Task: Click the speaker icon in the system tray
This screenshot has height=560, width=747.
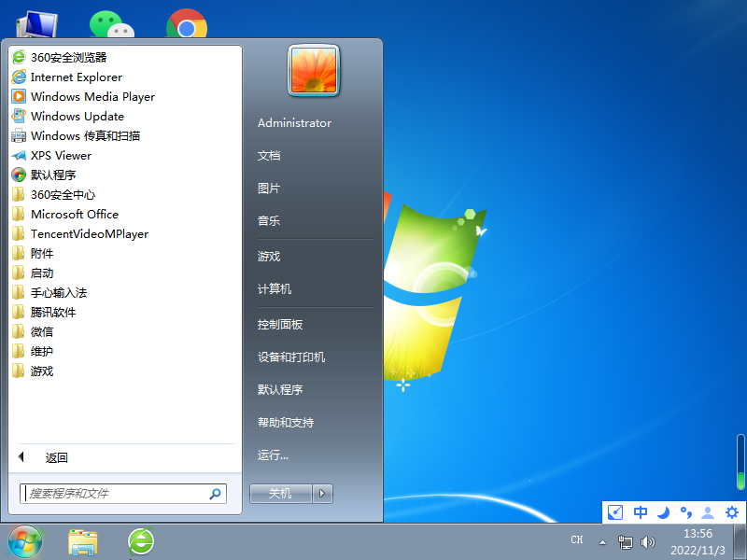Action: [x=648, y=539]
